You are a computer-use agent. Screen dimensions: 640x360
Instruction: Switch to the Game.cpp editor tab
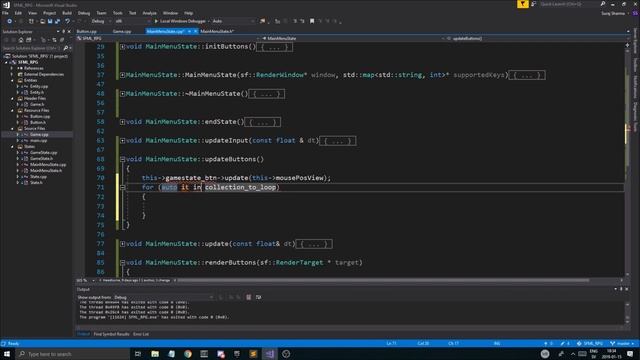pos(122,31)
